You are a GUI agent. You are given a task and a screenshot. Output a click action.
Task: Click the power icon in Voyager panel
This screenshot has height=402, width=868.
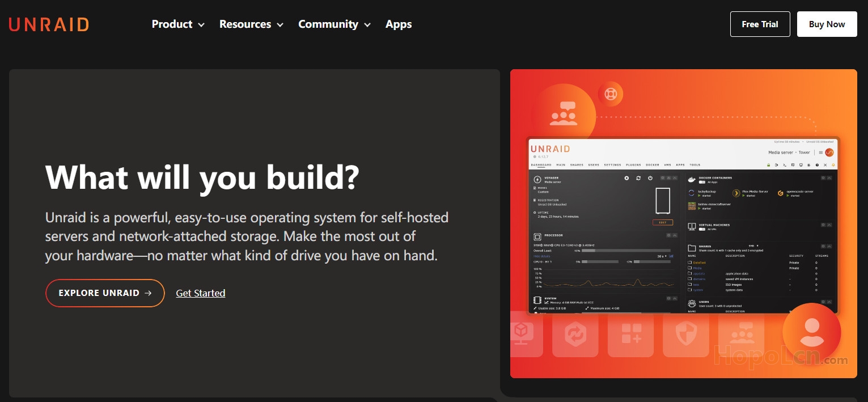(650, 178)
